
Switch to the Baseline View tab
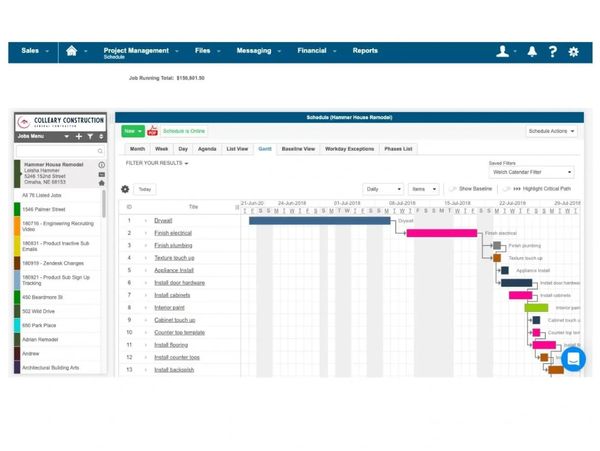[298, 148]
